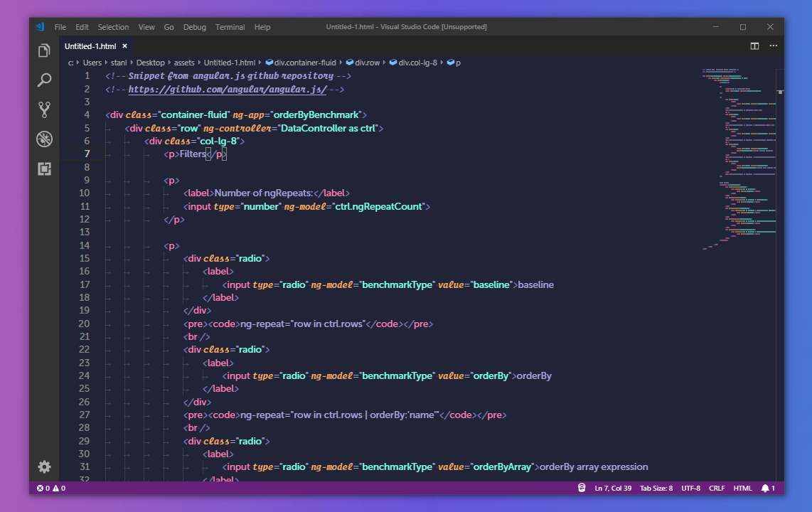Open the div.row breadcrumb
Viewport: 812px width, 512px height.
(363, 63)
